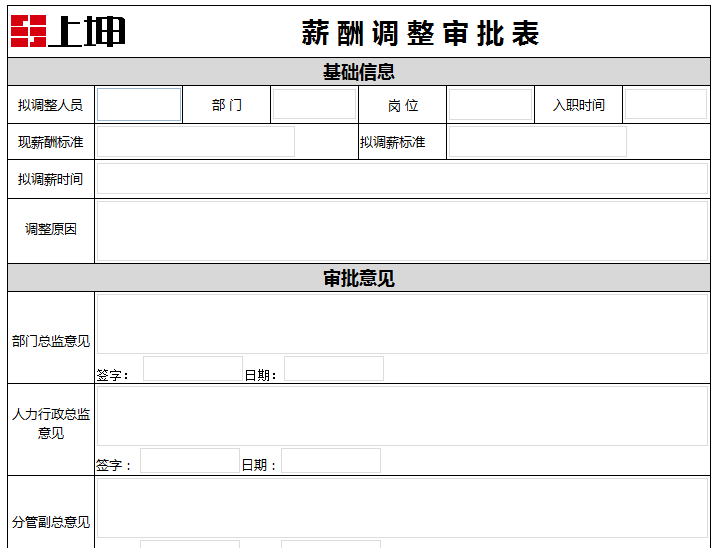Viewport: 718px width, 548px height.
Task: Click the 拟调薪时间 label
Action: point(50,179)
